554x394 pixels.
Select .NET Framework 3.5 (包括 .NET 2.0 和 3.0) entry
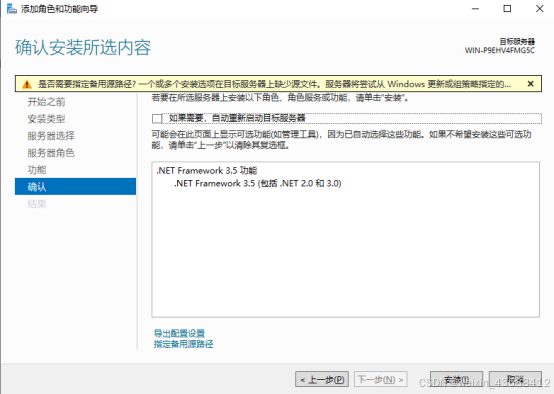tap(258, 183)
